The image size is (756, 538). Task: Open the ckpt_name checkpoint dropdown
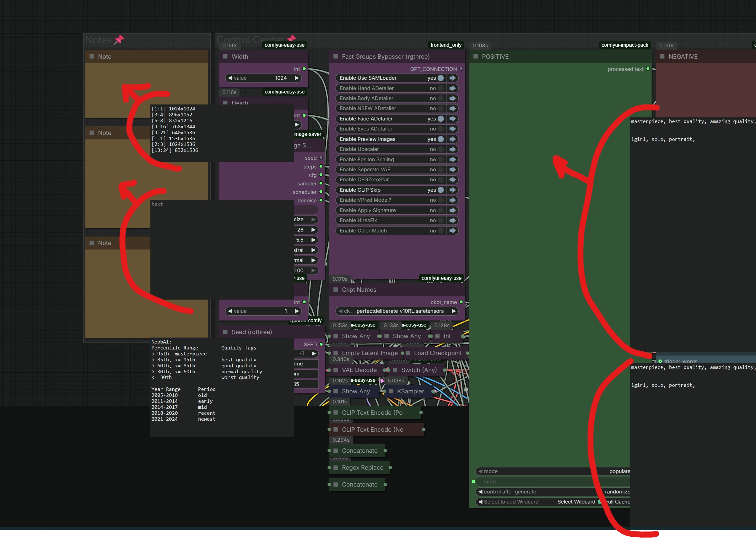tap(397, 311)
